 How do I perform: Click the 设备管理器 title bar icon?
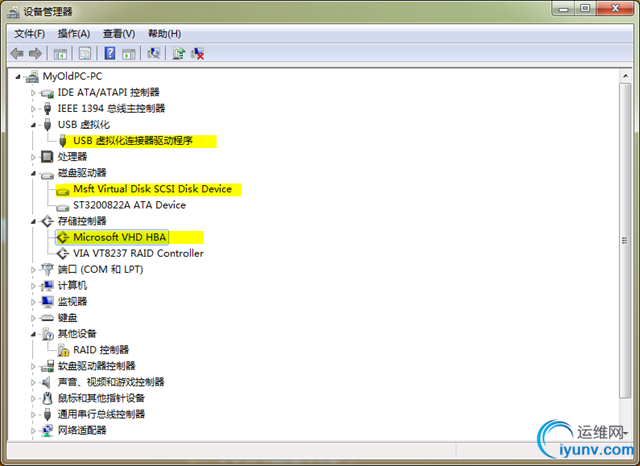13,12
